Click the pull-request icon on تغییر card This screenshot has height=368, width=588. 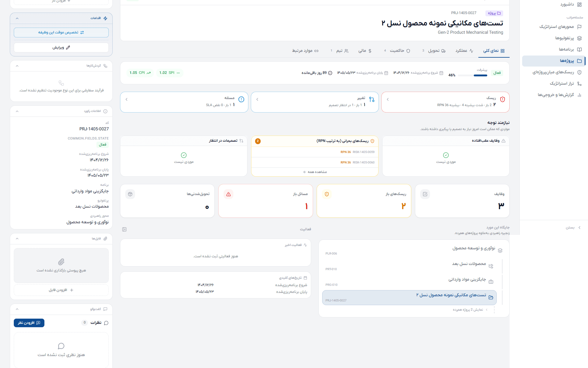pyautogui.click(x=372, y=99)
